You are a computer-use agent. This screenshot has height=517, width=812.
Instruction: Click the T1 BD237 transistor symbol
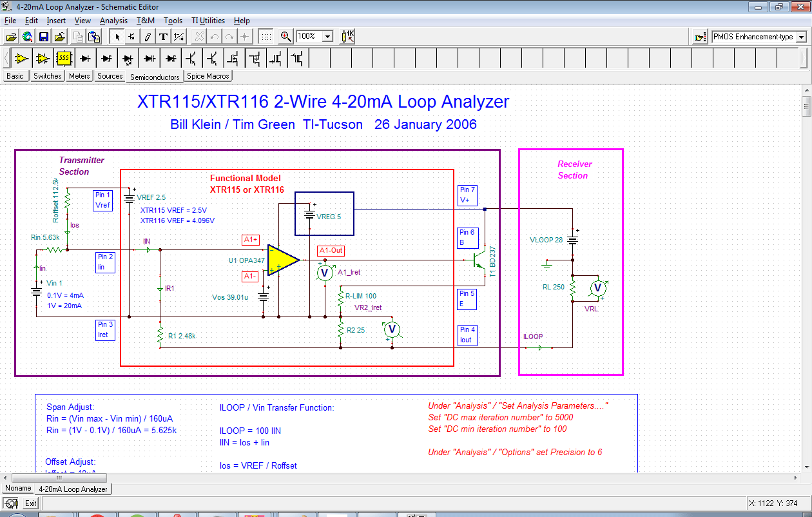(480, 260)
